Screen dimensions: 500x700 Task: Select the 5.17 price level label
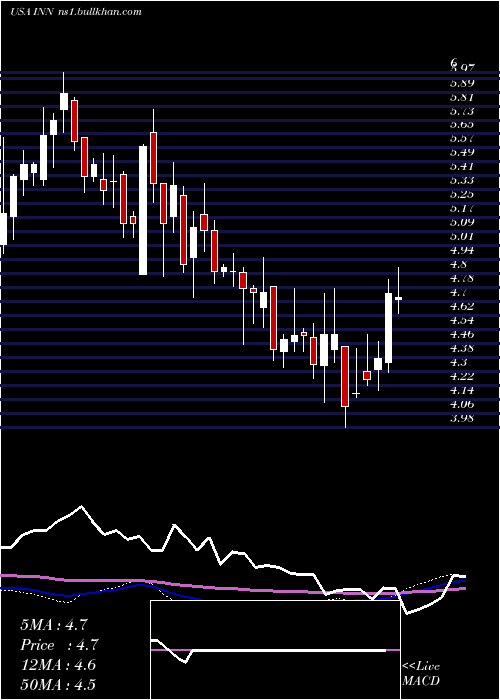click(462, 208)
